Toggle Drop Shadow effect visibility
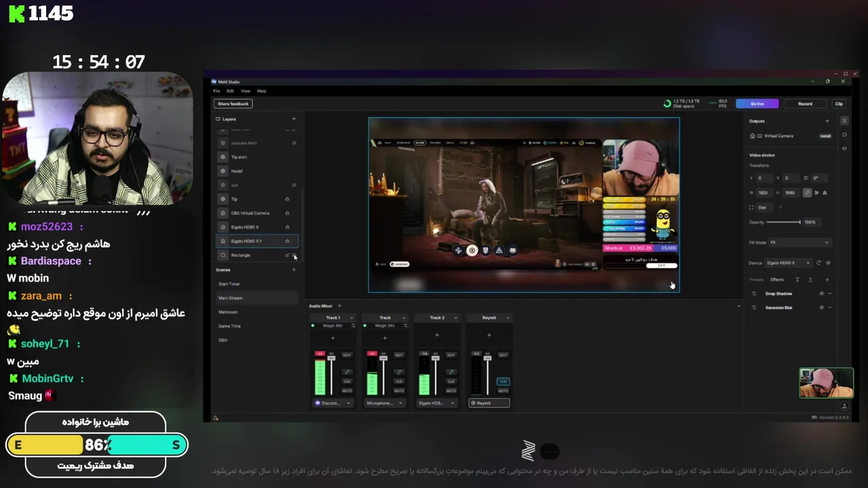 click(822, 293)
